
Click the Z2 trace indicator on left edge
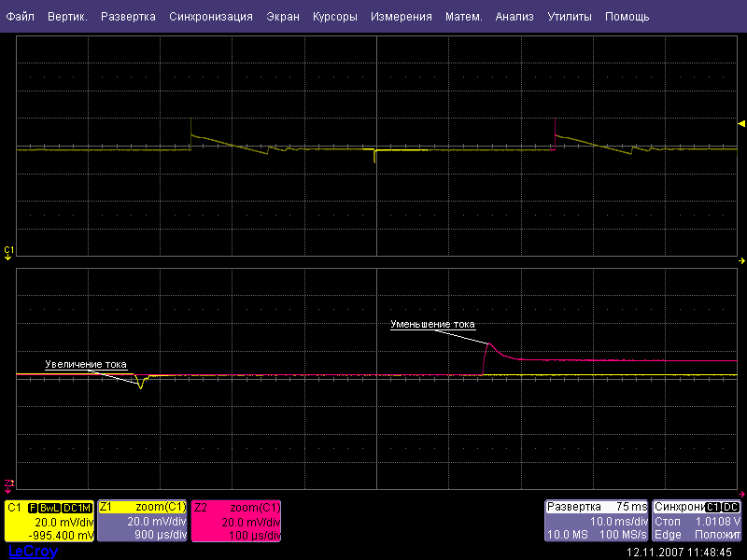(8, 483)
